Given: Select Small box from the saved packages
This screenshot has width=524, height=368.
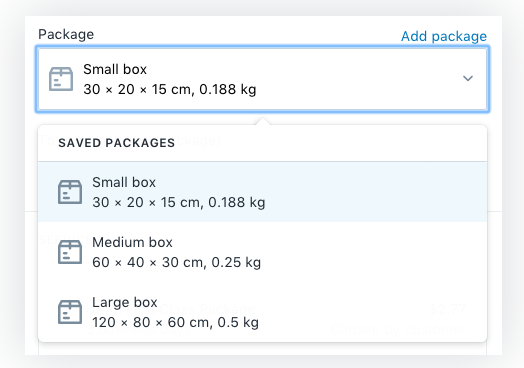Looking at the screenshot, I should [x=262, y=192].
